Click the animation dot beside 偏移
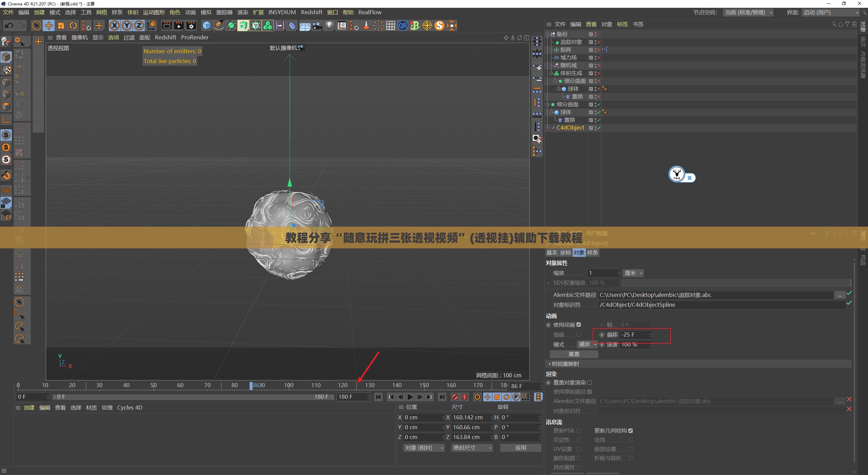Viewport: 868px width, 475px height. (602, 335)
